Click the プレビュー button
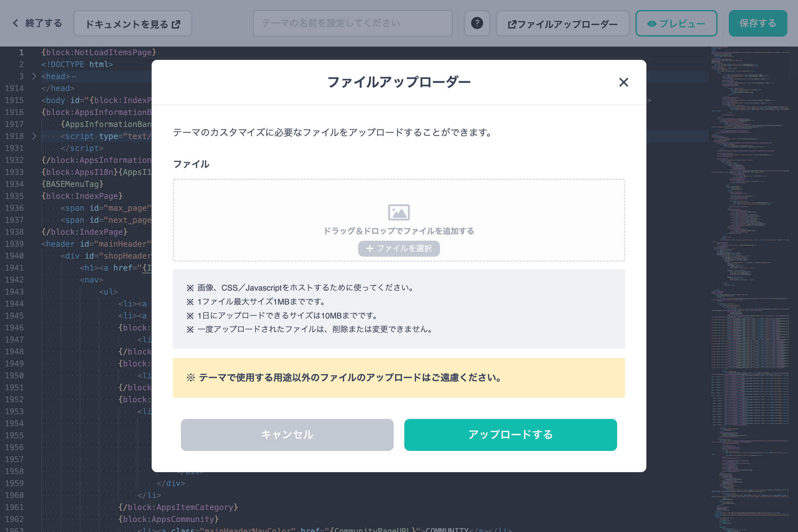This screenshot has width=798, height=532. click(x=676, y=23)
